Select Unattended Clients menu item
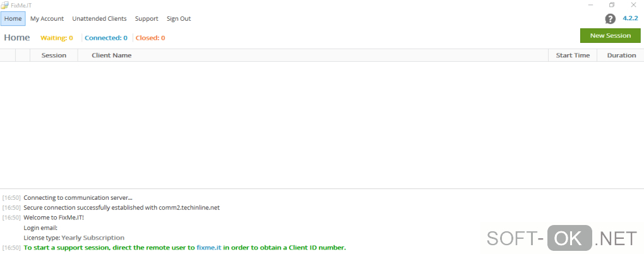644x254 pixels. click(x=99, y=19)
